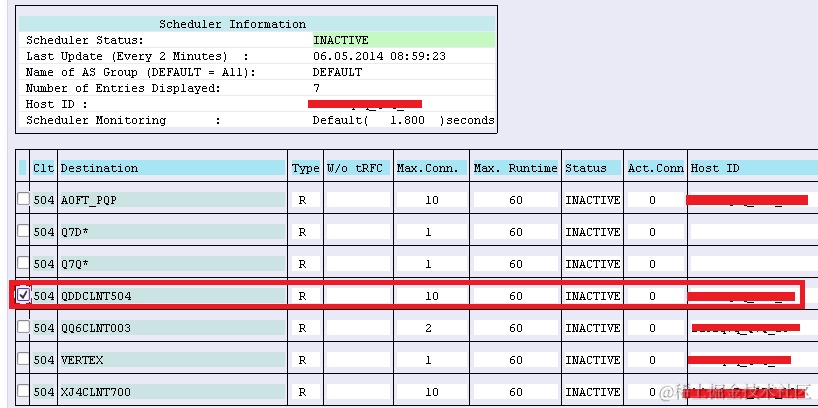The image size is (818, 408).
Task: Click INACTIVE status of QDDCLNT504 row
Action: (593, 296)
